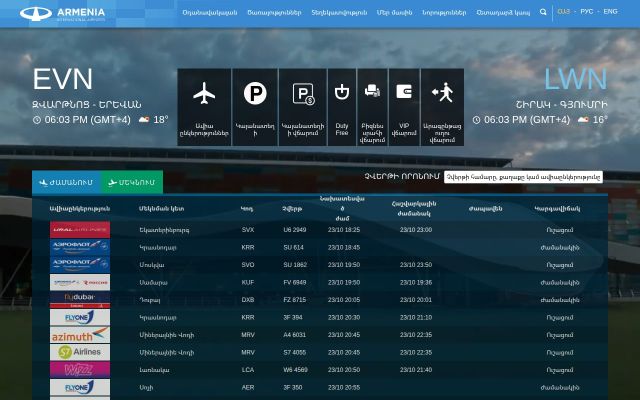Open the Ծառայություններ navigation menu
This screenshot has height=400, width=640.
click(x=274, y=13)
